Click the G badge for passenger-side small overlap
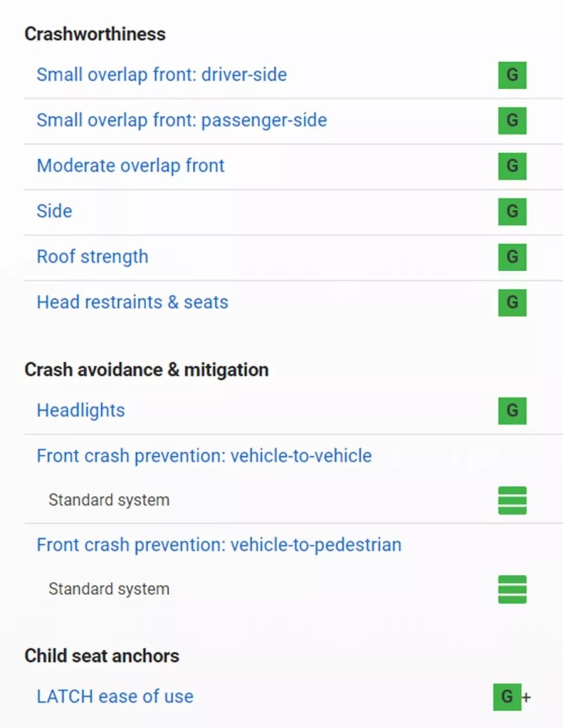Screen dimensions: 563x728 point(512,120)
